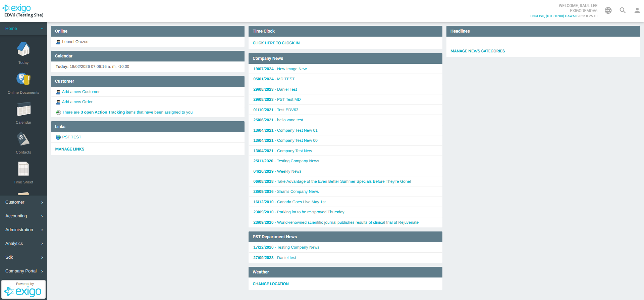Collapse the Home menu dropdown
The image size is (644, 300).
coord(23,29)
